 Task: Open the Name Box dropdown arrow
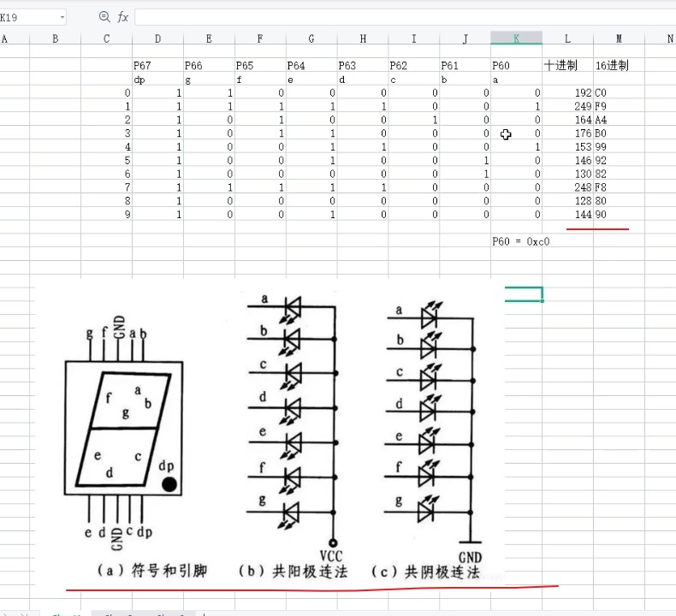(62, 17)
